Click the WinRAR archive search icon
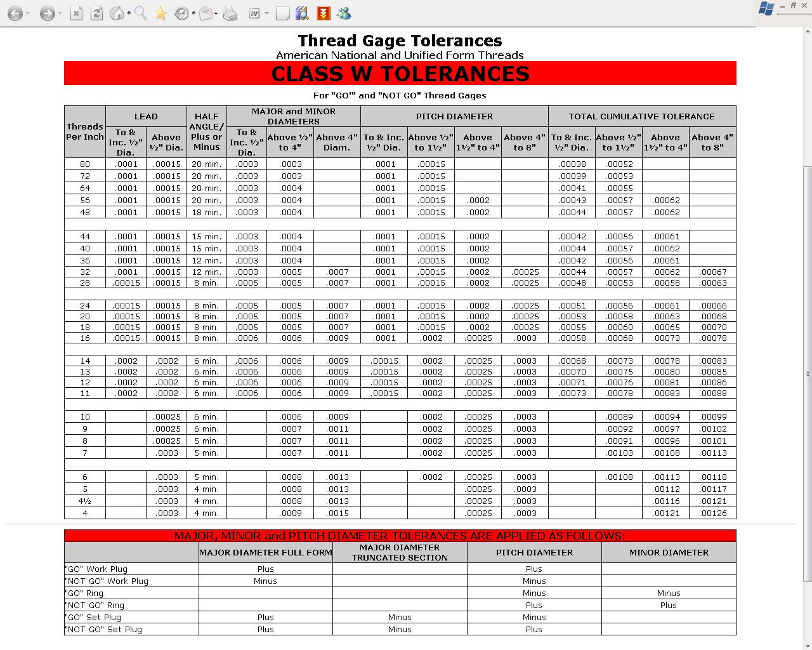 [x=303, y=13]
